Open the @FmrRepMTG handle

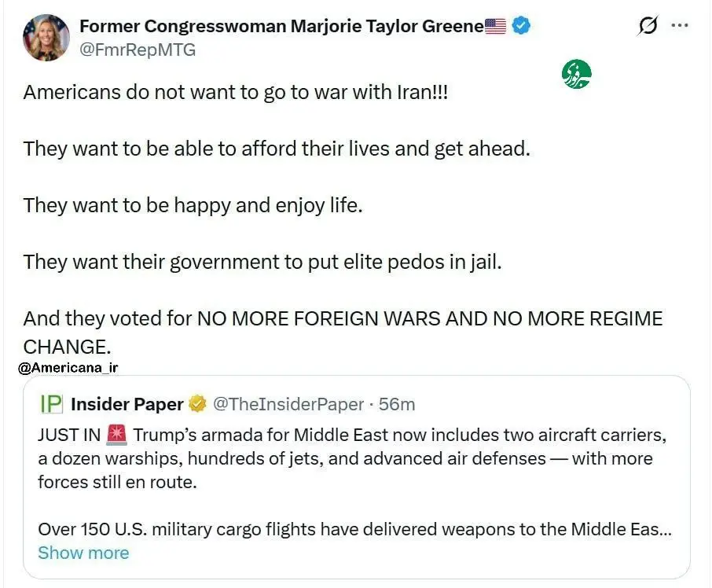tap(138, 50)
